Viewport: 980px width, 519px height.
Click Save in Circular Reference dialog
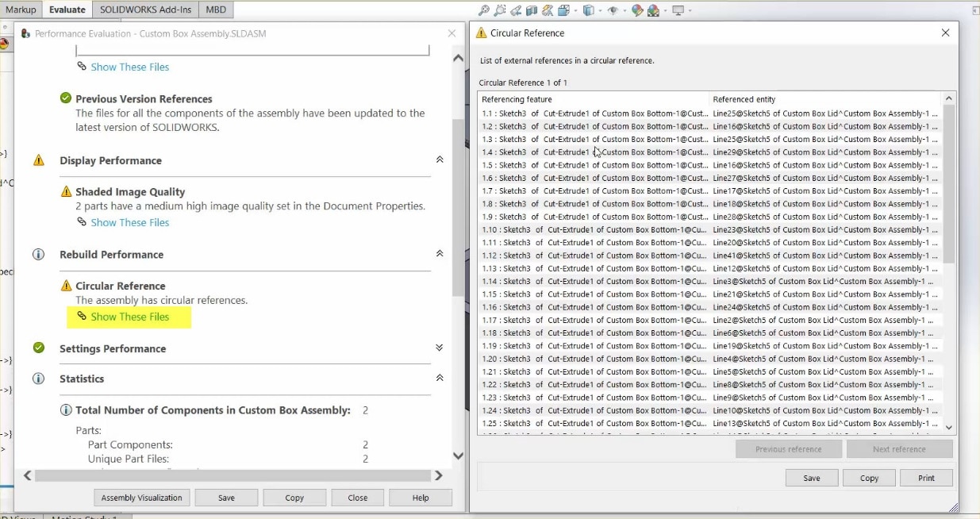[x=812, y=478]
